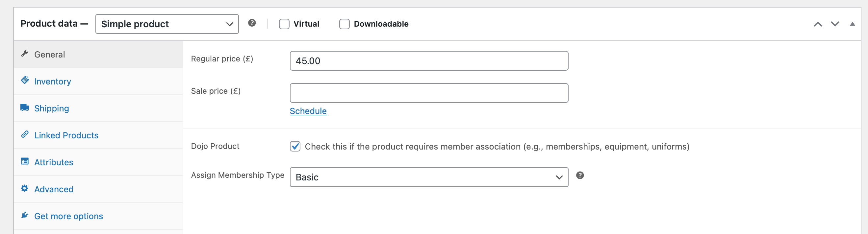
Task: Uncheck the Dojo Product checkbox
Action: point(295,147)
